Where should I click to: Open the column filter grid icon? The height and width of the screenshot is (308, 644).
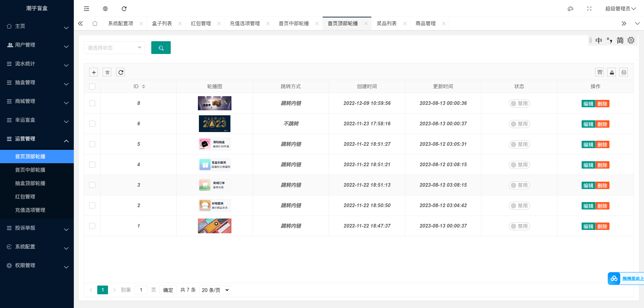tap(600, 72)
